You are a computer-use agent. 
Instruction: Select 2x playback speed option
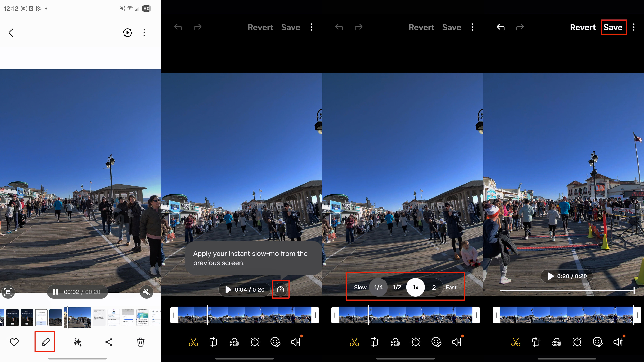pos(434,287)
